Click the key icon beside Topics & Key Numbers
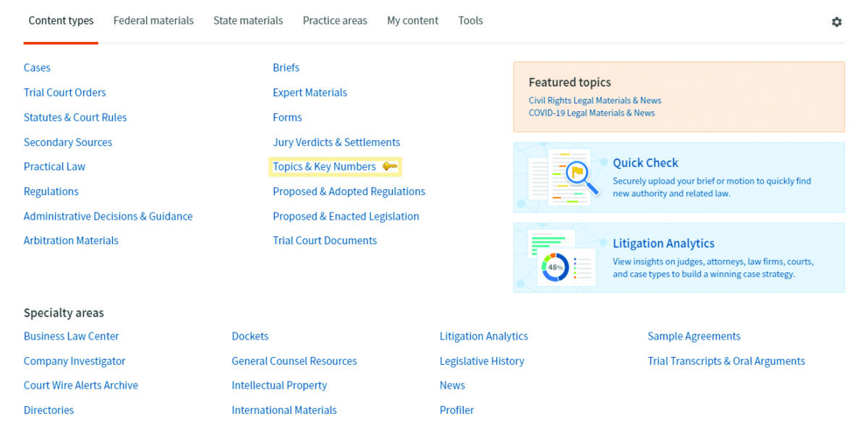 point(390,167)
